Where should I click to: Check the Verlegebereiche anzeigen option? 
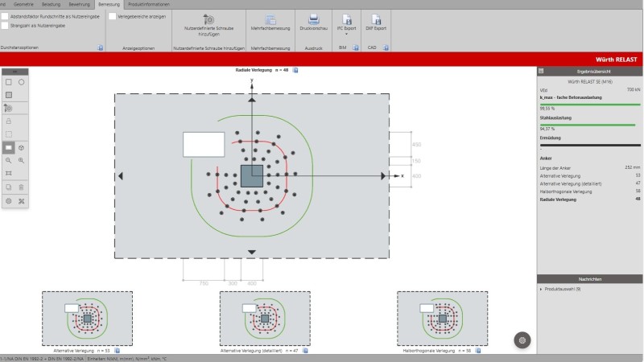(x=112, y=15)
